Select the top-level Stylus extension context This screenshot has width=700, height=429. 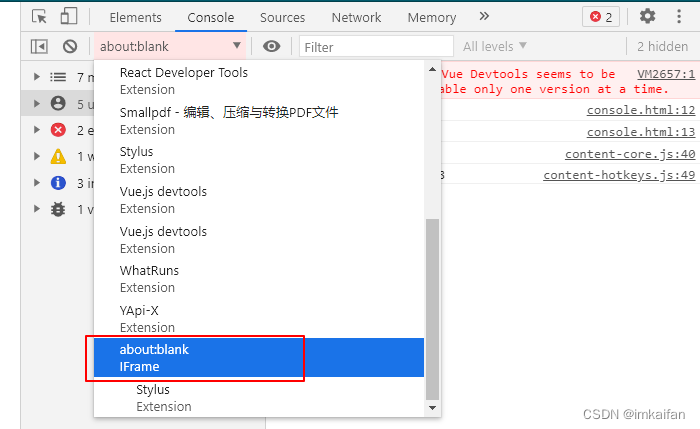(x=259, y=160)
